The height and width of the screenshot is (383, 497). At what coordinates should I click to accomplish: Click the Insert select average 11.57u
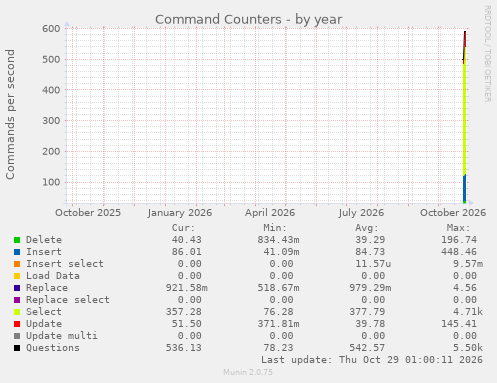(x=373, y=264)
